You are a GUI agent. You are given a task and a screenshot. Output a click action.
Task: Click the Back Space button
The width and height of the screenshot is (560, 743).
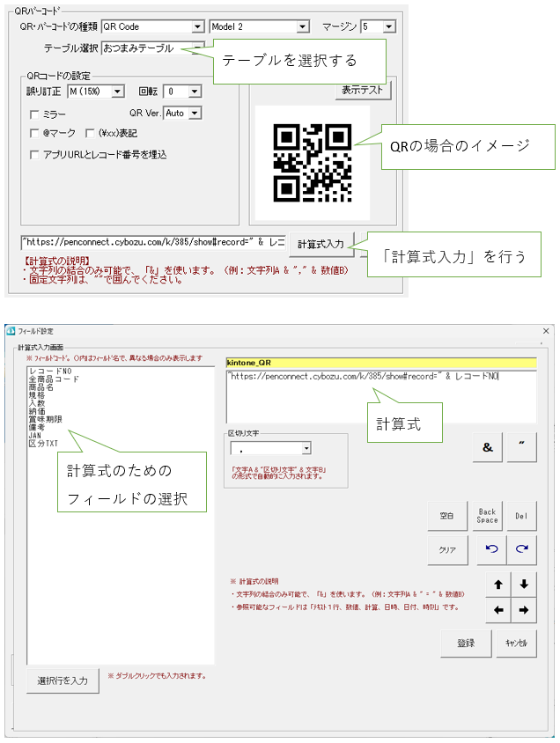487,516
